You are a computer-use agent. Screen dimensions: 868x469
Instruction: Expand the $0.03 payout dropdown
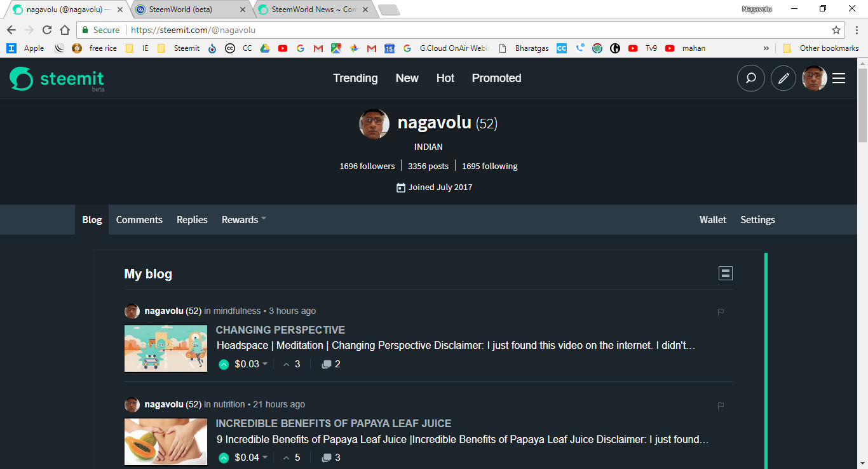(x=251, y=364)
